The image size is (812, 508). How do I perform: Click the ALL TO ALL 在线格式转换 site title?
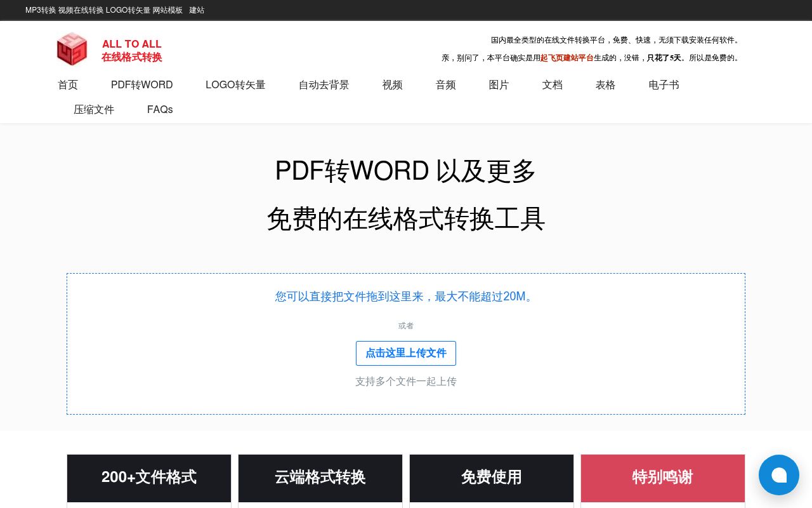[x=132, y=50]
